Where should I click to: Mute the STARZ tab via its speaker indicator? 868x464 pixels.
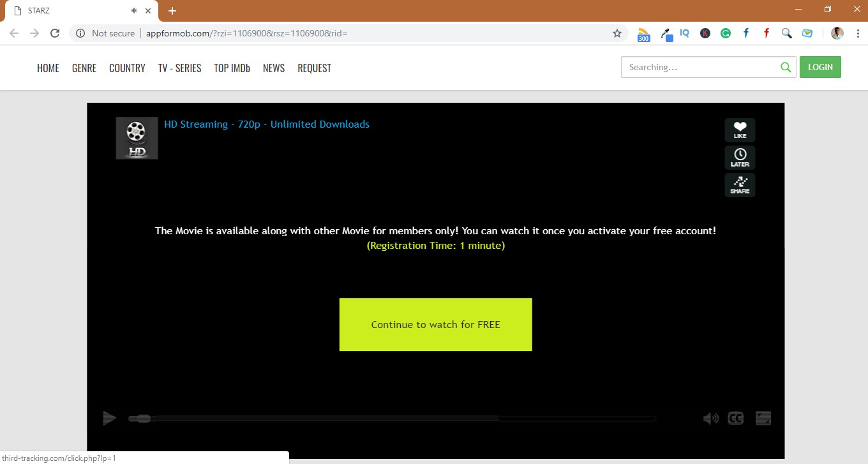133,10
